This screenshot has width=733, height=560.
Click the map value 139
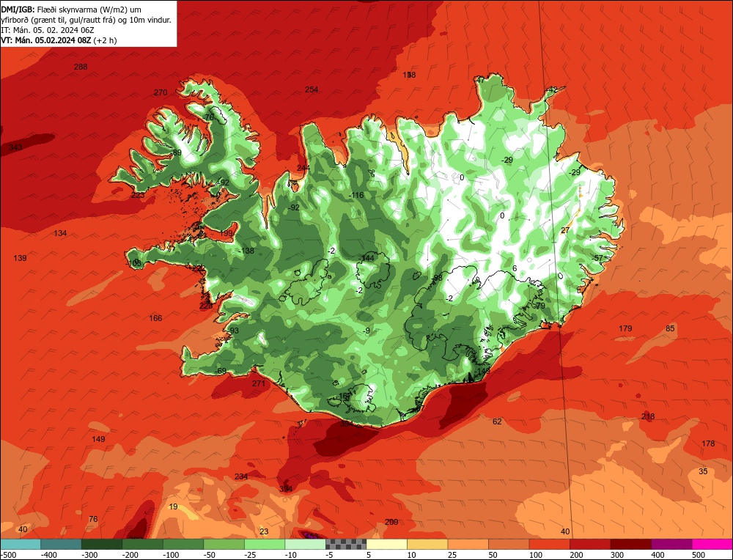(x=20, y=258)
